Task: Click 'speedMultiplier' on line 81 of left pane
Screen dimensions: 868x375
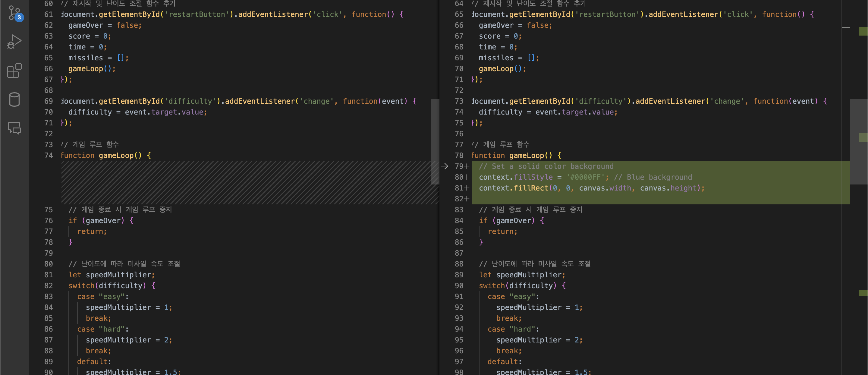Action: tap(119, 275)
